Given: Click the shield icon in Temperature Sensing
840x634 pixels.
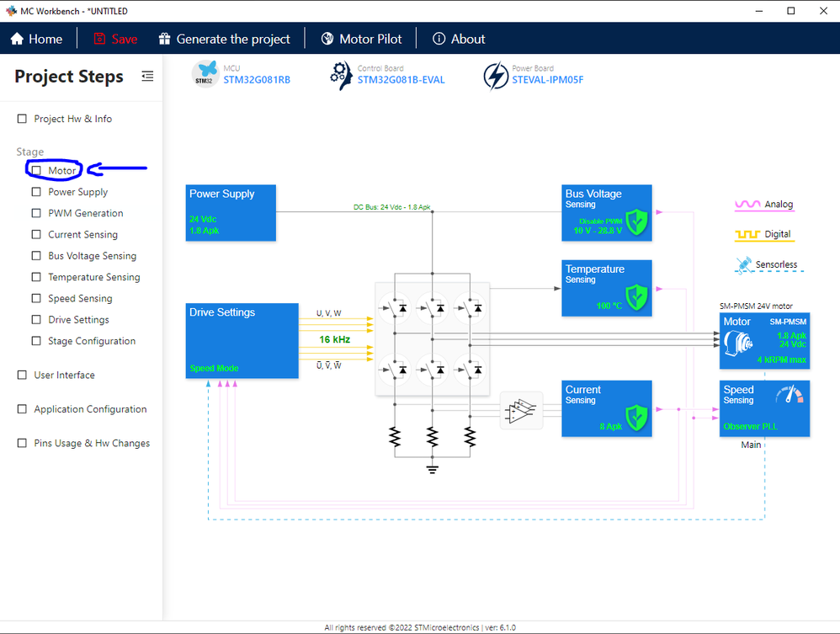Looking at the screenshot, I should tap(636, 297).
